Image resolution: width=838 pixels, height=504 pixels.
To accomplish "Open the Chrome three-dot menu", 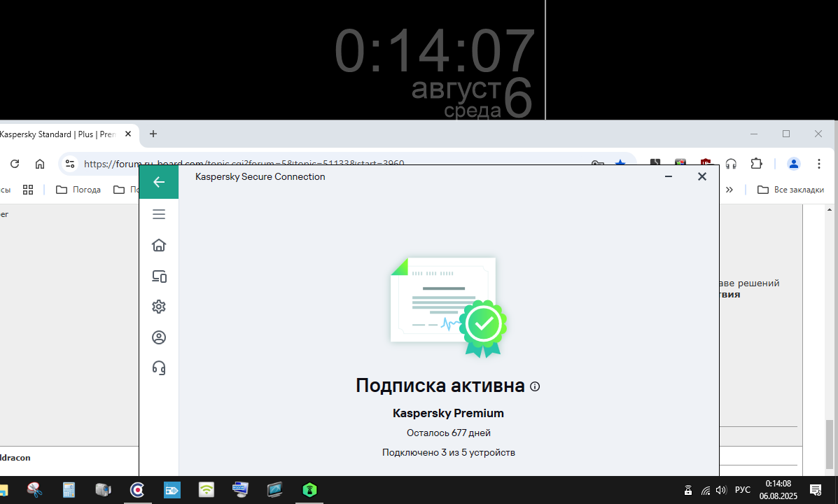I will pyautogui.click(x=819, y=164).
